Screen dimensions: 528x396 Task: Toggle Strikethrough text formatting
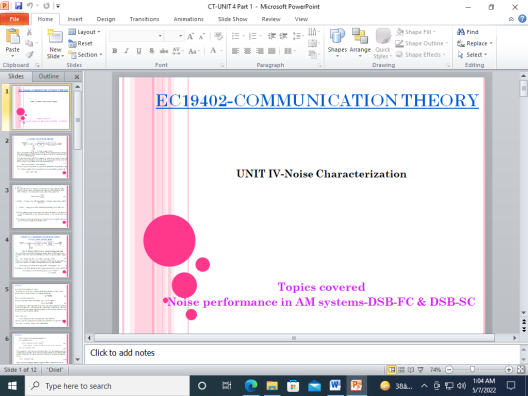click(x=164, y=51)
